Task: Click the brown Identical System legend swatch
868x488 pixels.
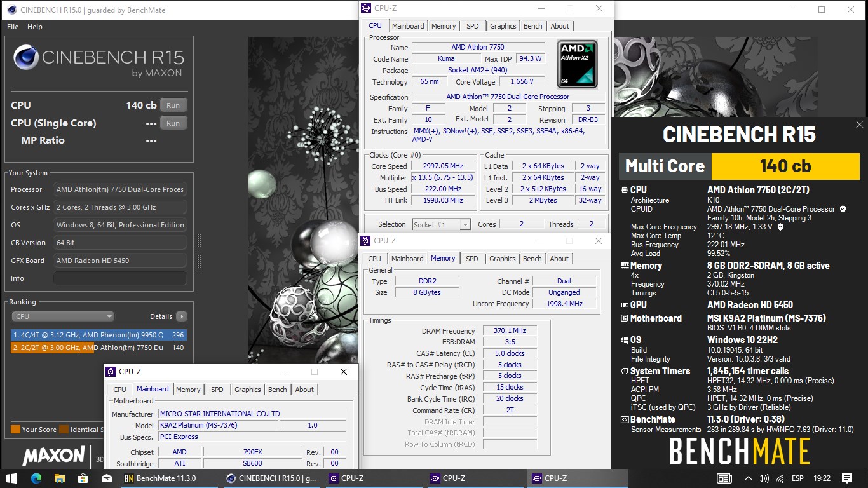Action: click(x=64, y=430)
